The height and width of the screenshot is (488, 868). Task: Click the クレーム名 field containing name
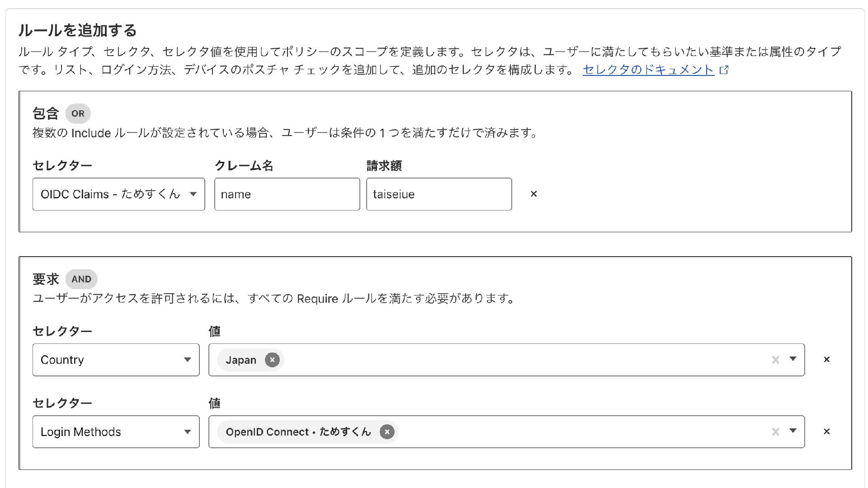pyautogui.click(x=287, y=194)
